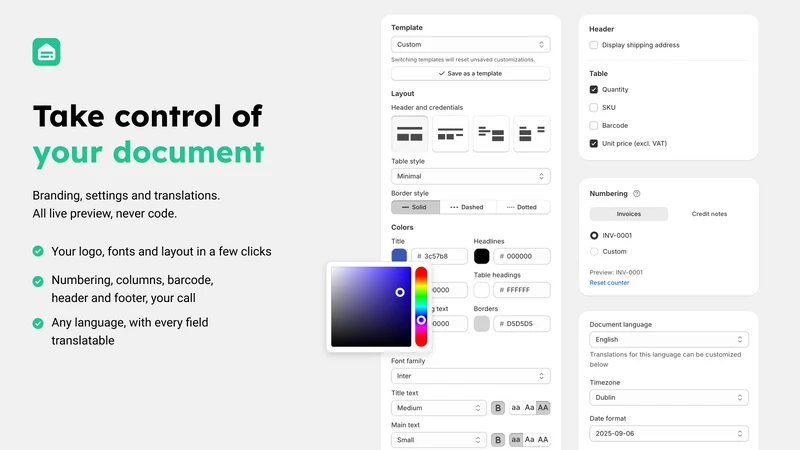Enable Display shipping address checkbox
This screenshot has width=800, height=450.
593,45
